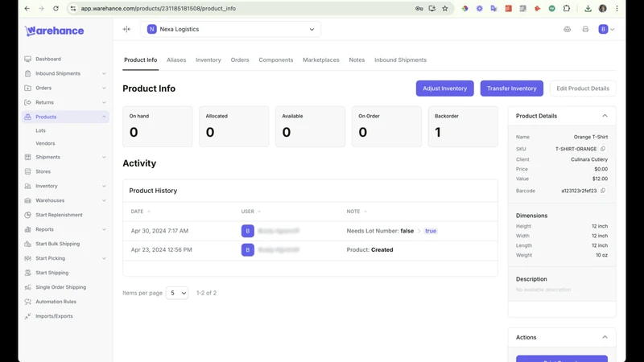Expand the Start Picking chevron
This screenshot has width=644, height=362.
point(104,258)
